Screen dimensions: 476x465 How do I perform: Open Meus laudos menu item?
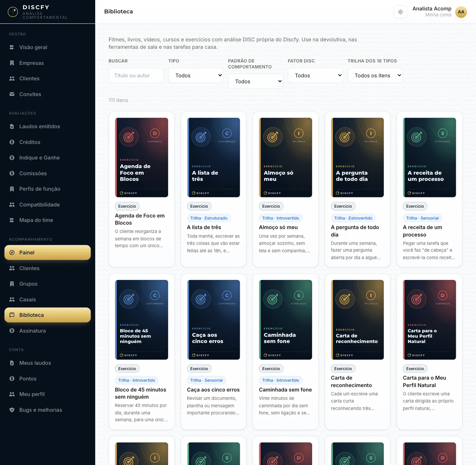[x=48, y=363]
